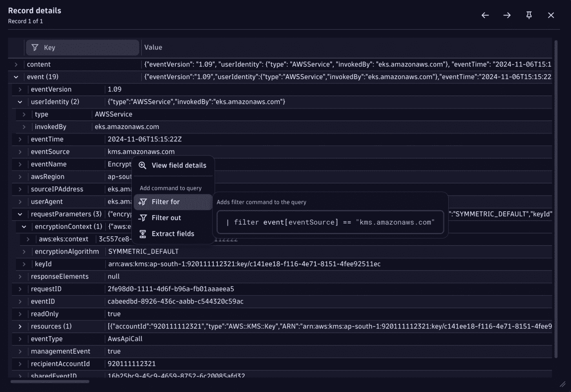Click the View field details magnifier icon
The width and height of the screenshot is (571, 392).
pyautogui.click(x=142, y=165)
